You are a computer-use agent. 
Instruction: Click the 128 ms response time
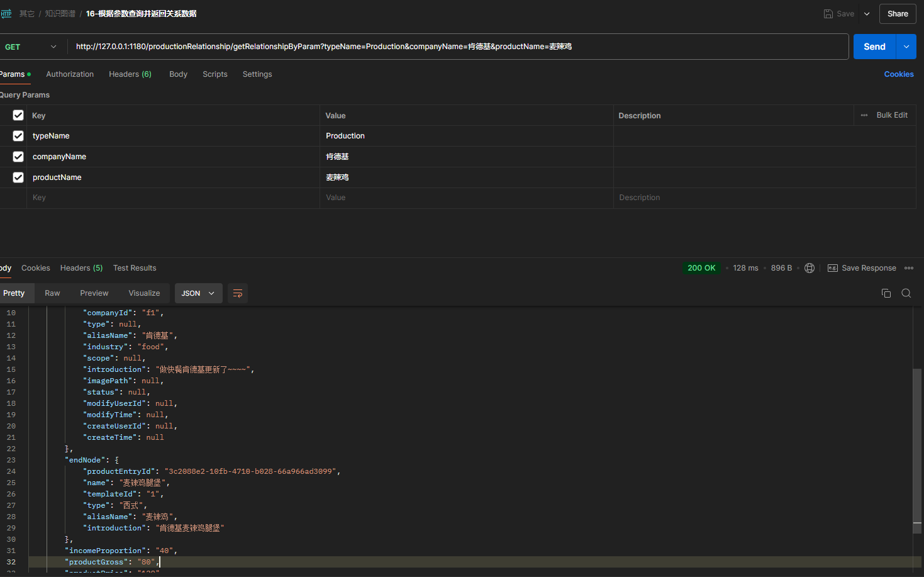tap(745, 268)
